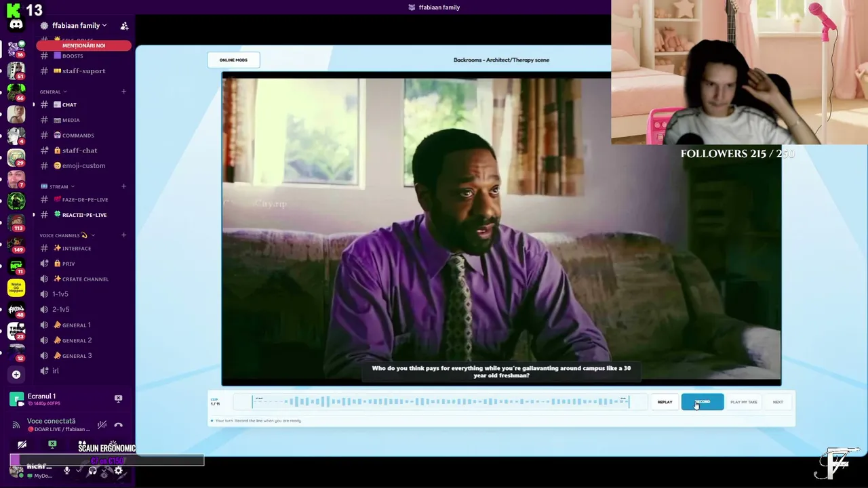
Task: Toggle headphone deafen
Action: tap(93, 470)
